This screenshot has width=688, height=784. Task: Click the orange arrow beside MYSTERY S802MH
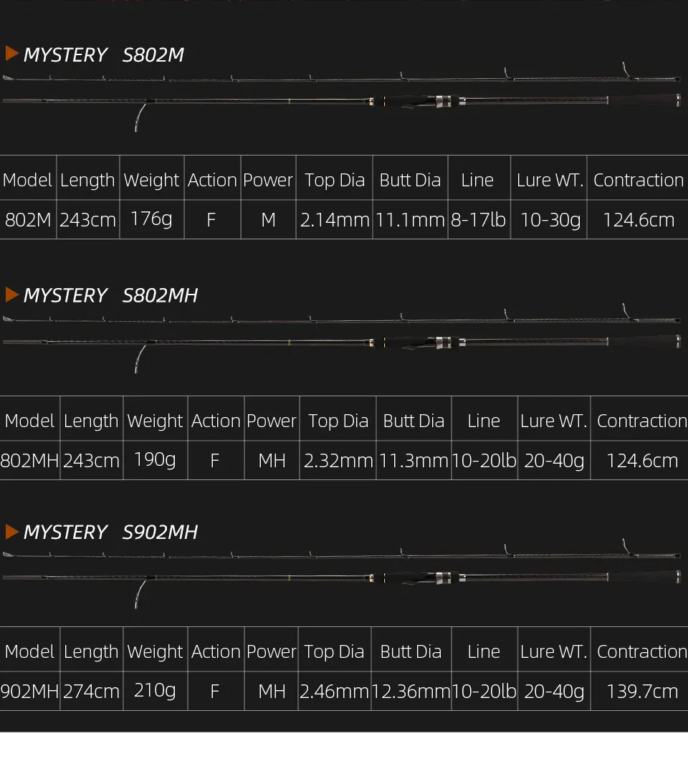coord(12,295)
